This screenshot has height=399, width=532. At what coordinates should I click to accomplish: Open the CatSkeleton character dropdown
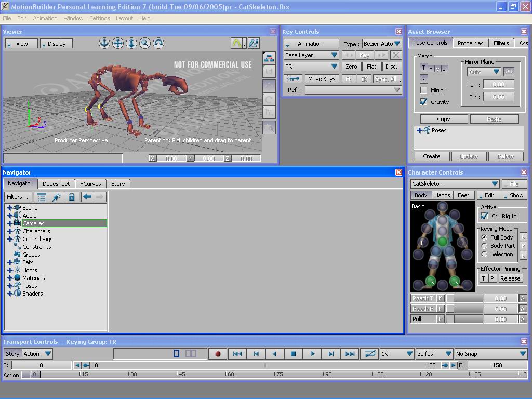[455, 184]
